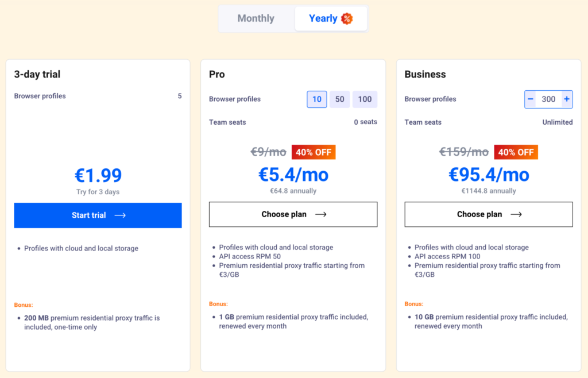Select 10 browser profiles for Pro

point(317,99)
